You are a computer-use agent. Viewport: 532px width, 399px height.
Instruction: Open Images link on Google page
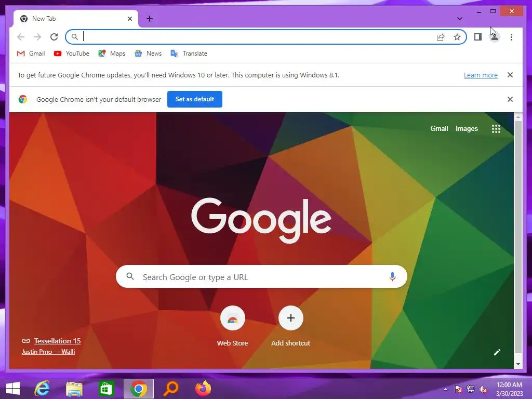(x=467, y=129)
